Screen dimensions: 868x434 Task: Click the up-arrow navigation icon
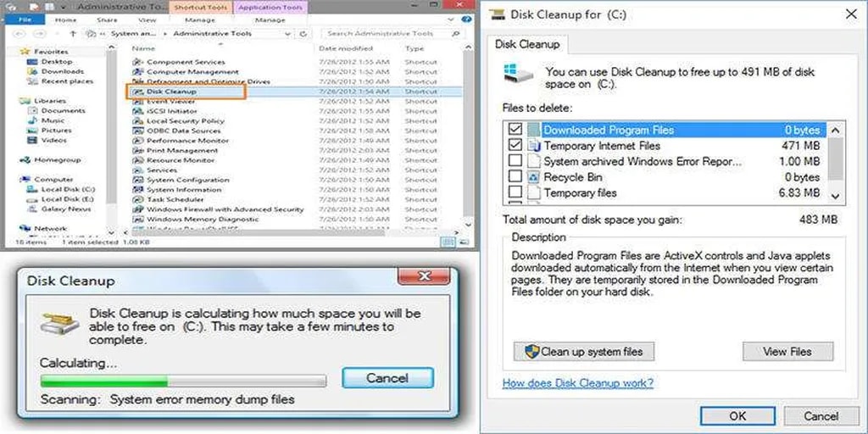click(74, 34)
